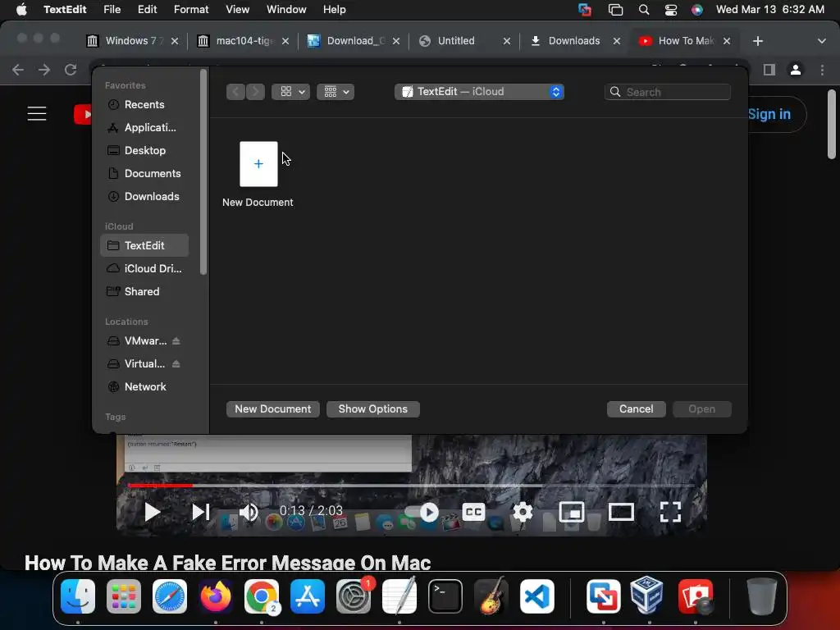Click the New Document button

coord(272,409)
